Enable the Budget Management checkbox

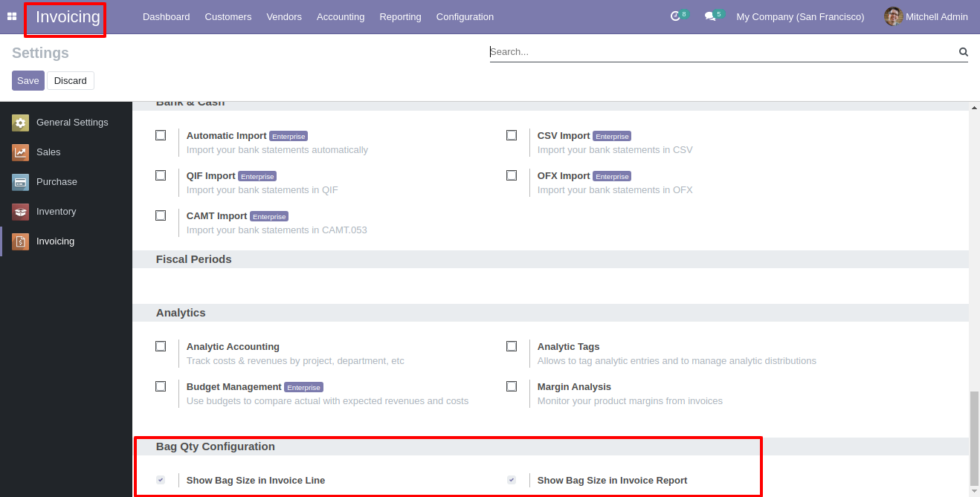[x=161, y=386]
